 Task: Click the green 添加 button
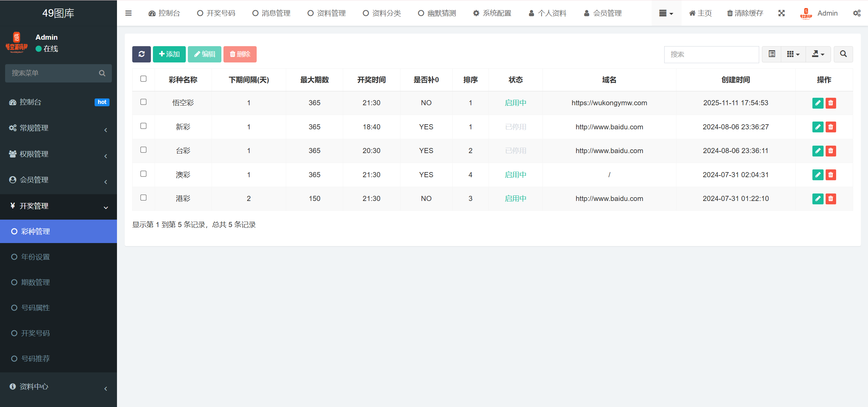(169, 54)
